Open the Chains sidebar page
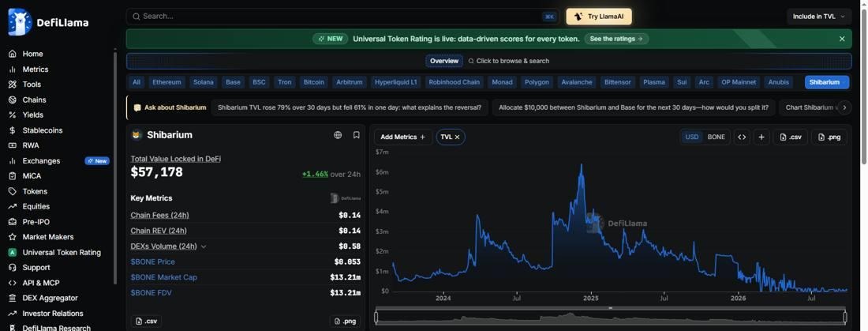The image size is (868, 331). click(x=34, y=100)
